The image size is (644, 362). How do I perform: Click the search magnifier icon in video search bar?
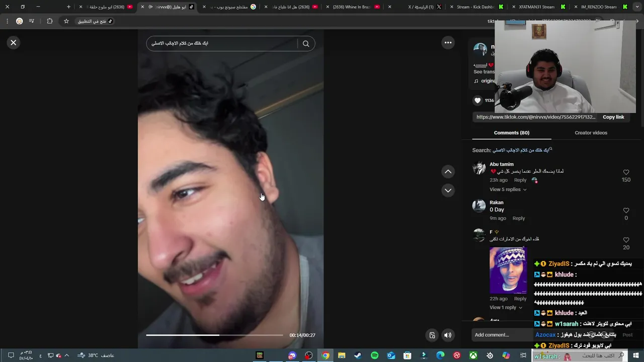(306, 44)
